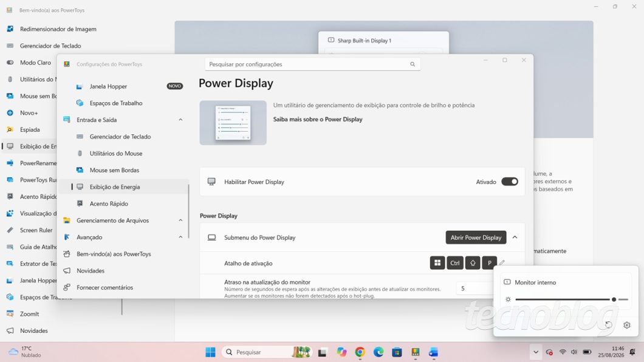The image size is (644, 362).
Task: Click the Janela Hopper icon in settings sidebar
Action: (x=80, y=87)
